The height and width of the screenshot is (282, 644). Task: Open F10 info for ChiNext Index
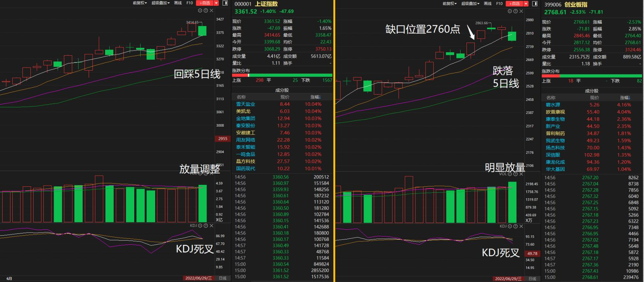[499, 3]
